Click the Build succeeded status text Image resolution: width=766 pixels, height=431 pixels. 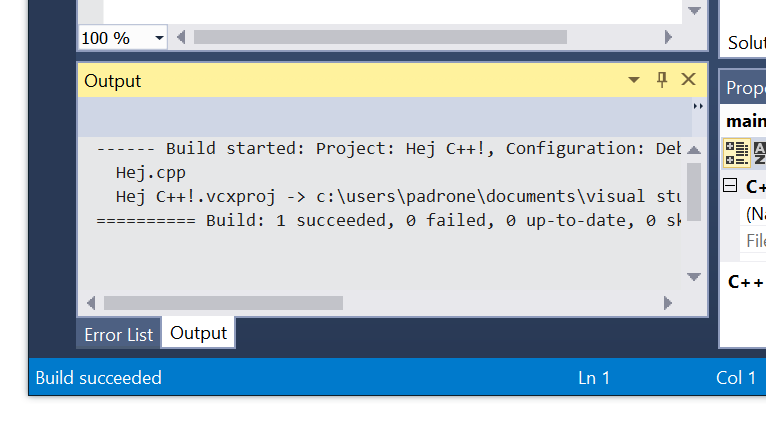click(x=98, y=378)
